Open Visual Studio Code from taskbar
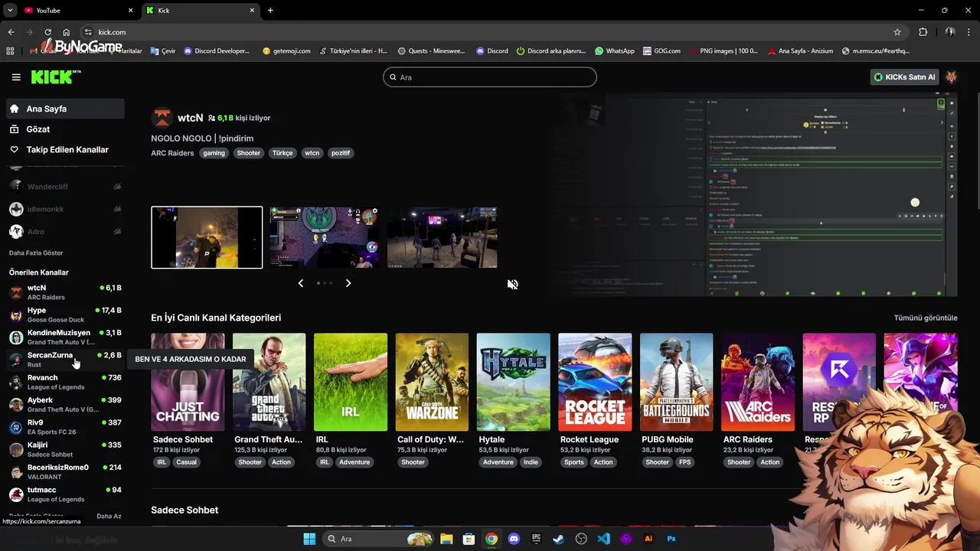This screenshot has height=551, width=980. (x=604, y=539)
